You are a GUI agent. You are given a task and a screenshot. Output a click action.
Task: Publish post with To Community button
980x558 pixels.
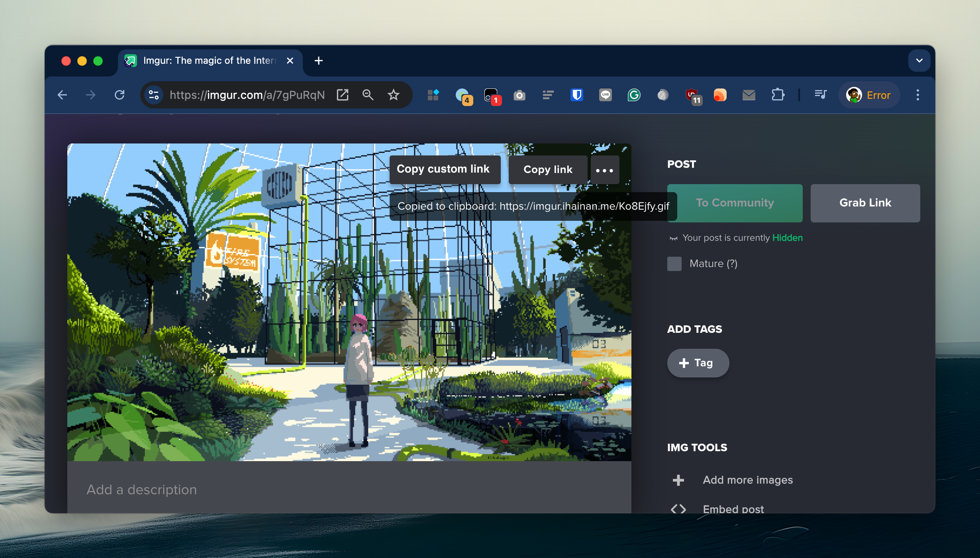coord(735,203)
